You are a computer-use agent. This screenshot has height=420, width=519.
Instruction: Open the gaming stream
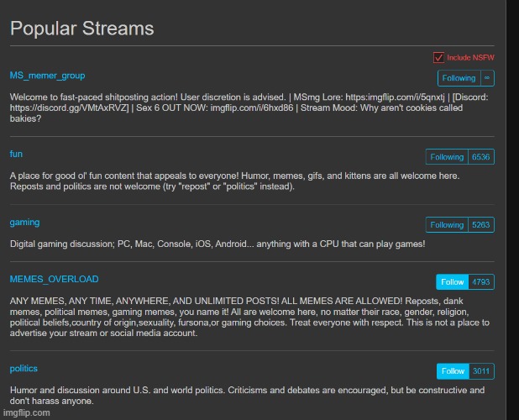[x=24, y=222]
